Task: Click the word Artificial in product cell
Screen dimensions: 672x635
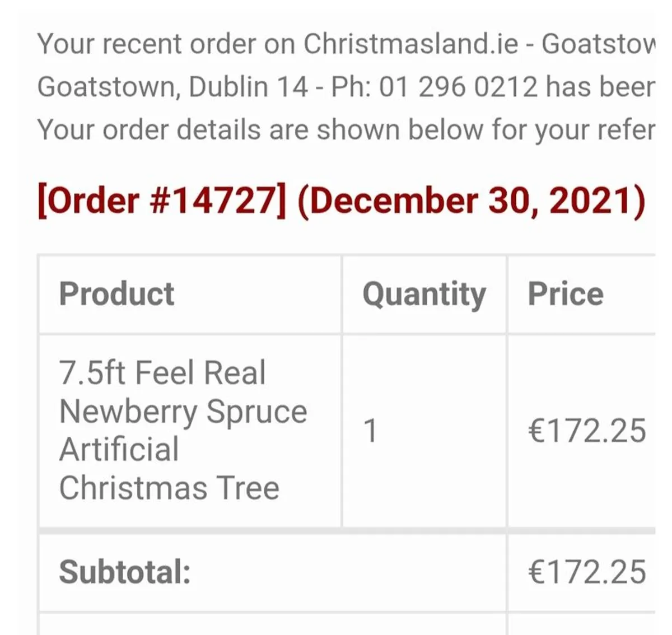Action: click(x=119, y=450)
